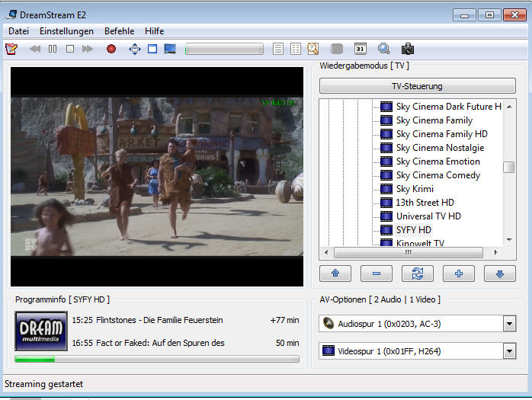Open the Videospur 1 dropdown
Image resolution: width=532 pixels, height=400 pixels.
tap(509, 351)
